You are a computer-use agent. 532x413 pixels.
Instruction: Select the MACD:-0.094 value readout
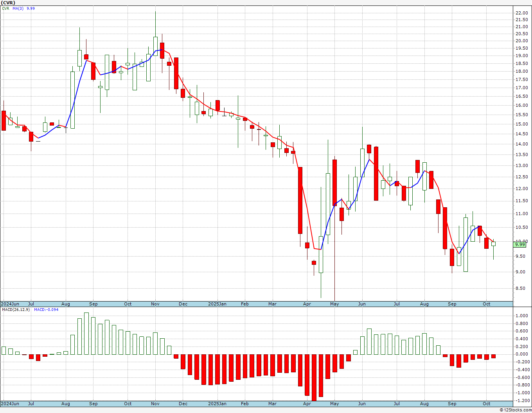pos(46,310)
